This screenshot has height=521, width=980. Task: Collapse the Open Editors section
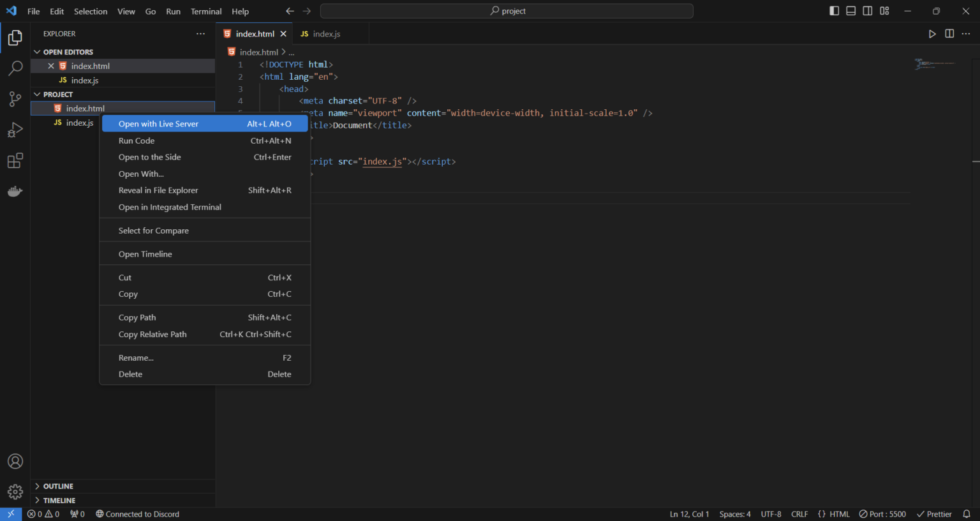[68, 52]
